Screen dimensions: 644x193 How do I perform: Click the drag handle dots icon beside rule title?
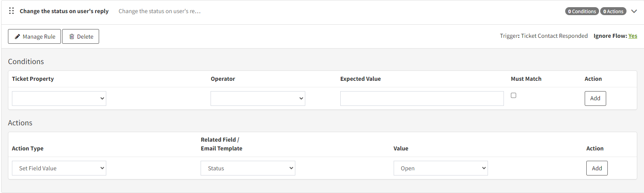point(12,11)
